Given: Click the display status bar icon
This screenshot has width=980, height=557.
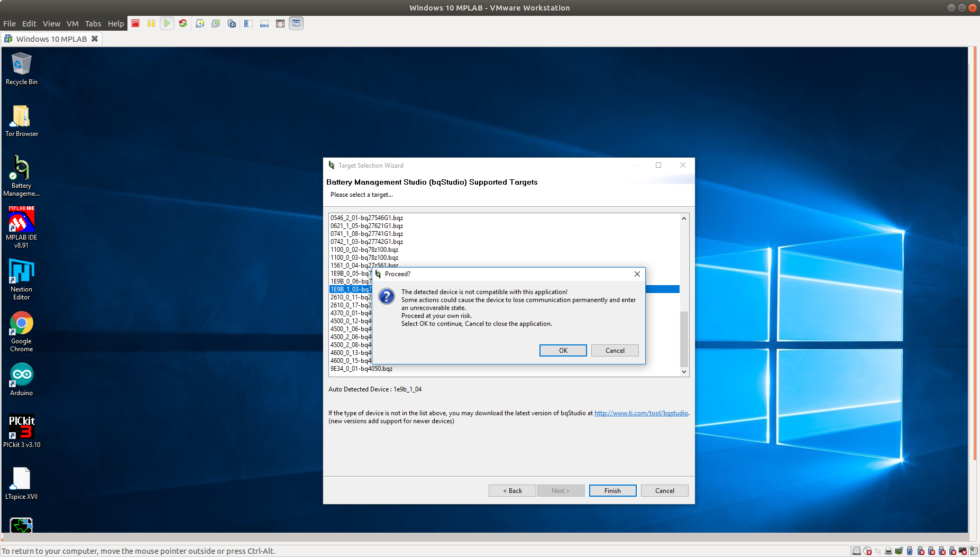Looking at the screenshot, I should (963, 551).
